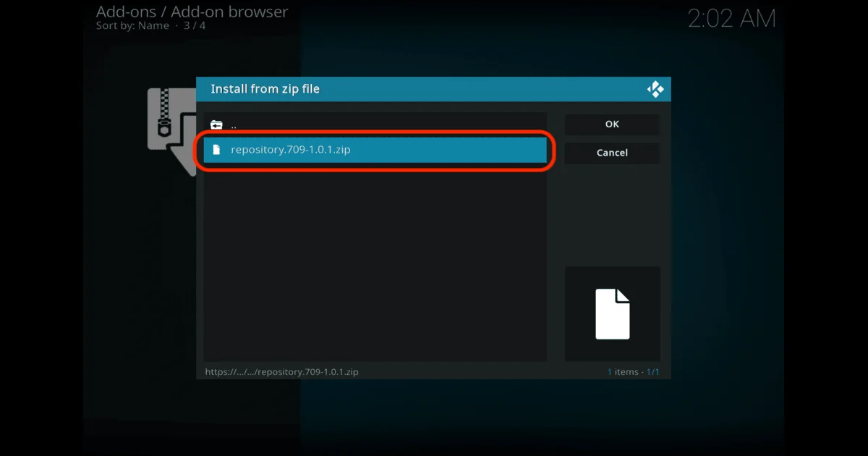Click the Install from zip file title bar
The image size is (868, 456).
265,88
